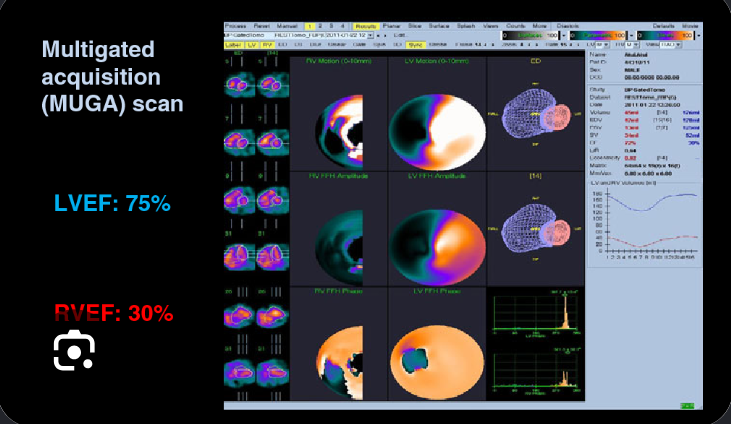Click the Process button

click(x=235, y=26)
